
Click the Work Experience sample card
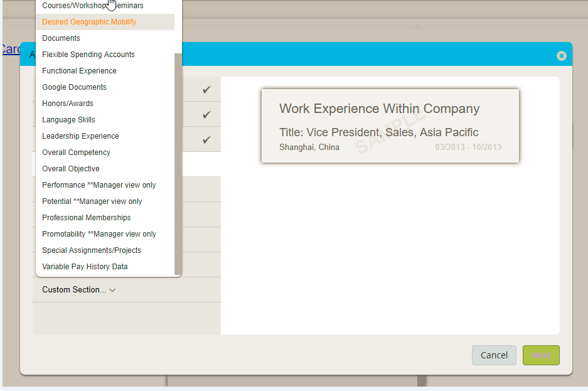click(390, 126)
